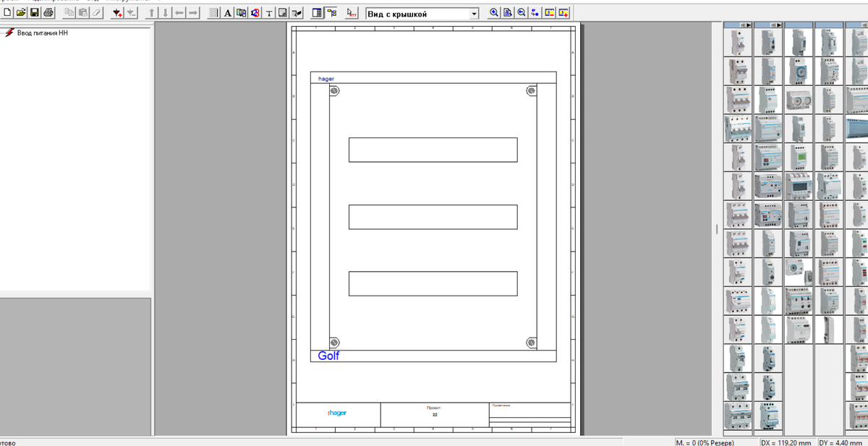868x446 pixels.
Task: Open the 'Вид с крышкой' view dropdown
Action: pyautogui.click(x=474, y=14)
